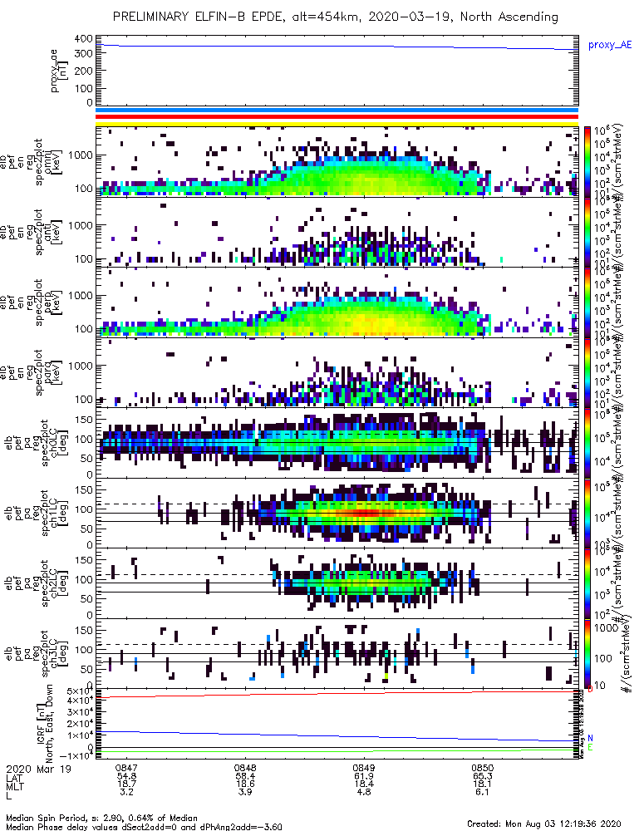This screenshot has width=644, height=831.
Task: Click the red "D" IGRF legend letter
Action: pos(590,689)
